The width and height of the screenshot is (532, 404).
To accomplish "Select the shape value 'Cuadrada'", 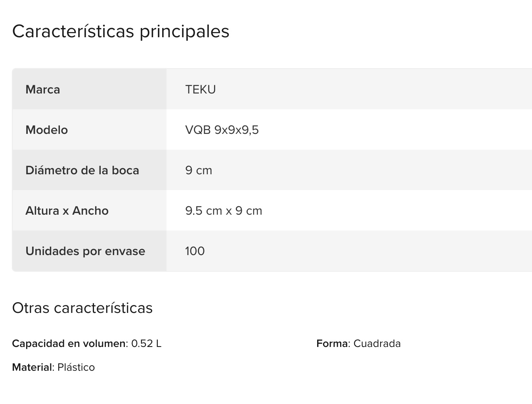I will 377,343.
